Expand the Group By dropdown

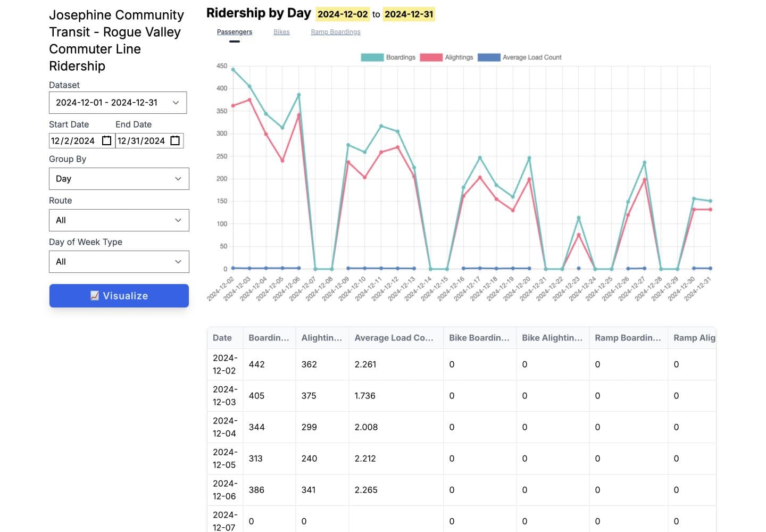point(119,179)
